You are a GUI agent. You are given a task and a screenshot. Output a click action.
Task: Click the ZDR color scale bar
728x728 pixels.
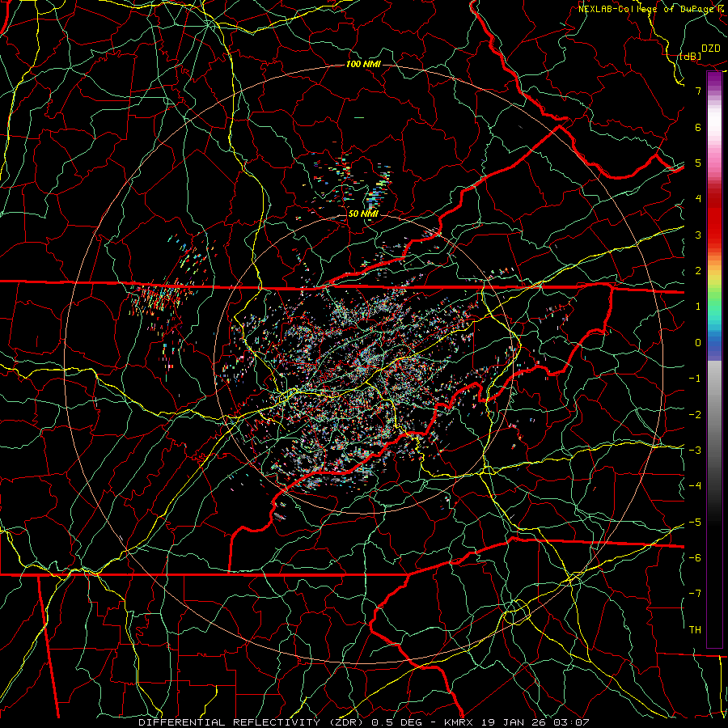[714, 359]
